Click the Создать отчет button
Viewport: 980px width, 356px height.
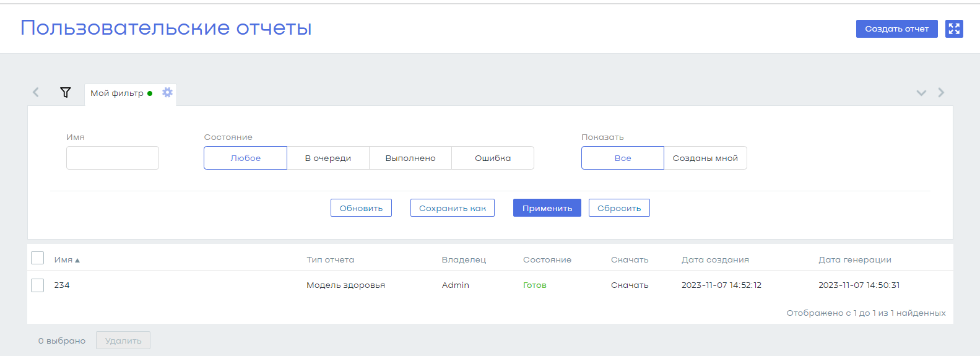(896, 28)
